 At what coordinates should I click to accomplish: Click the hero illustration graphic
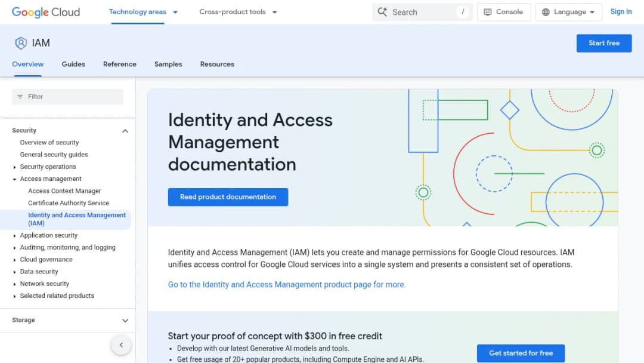(x=513, y=158)
